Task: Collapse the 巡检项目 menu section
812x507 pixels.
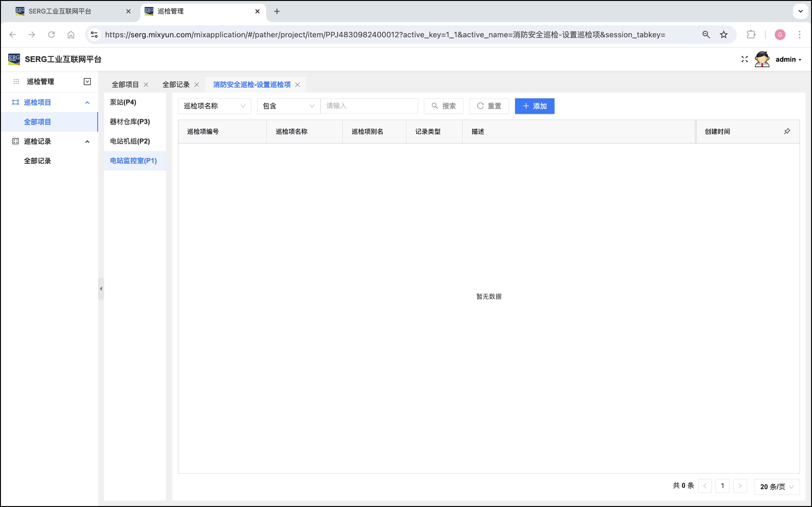Action: tap(87, 103)
